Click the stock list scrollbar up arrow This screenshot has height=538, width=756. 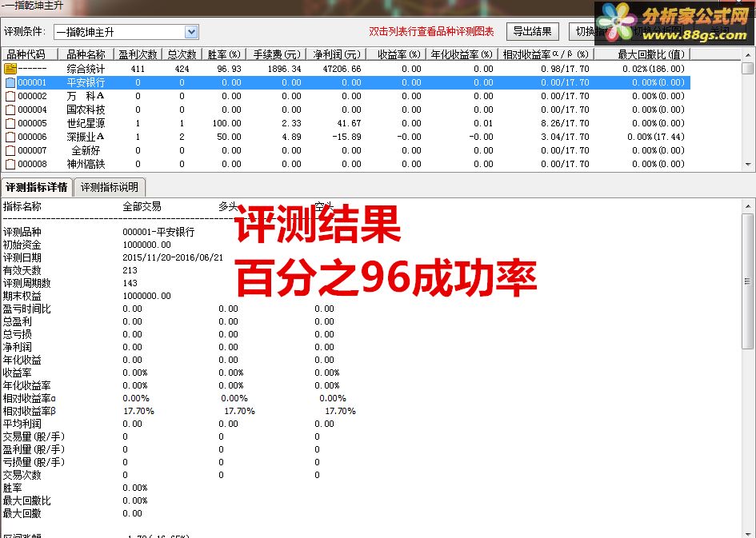point(748,55)
